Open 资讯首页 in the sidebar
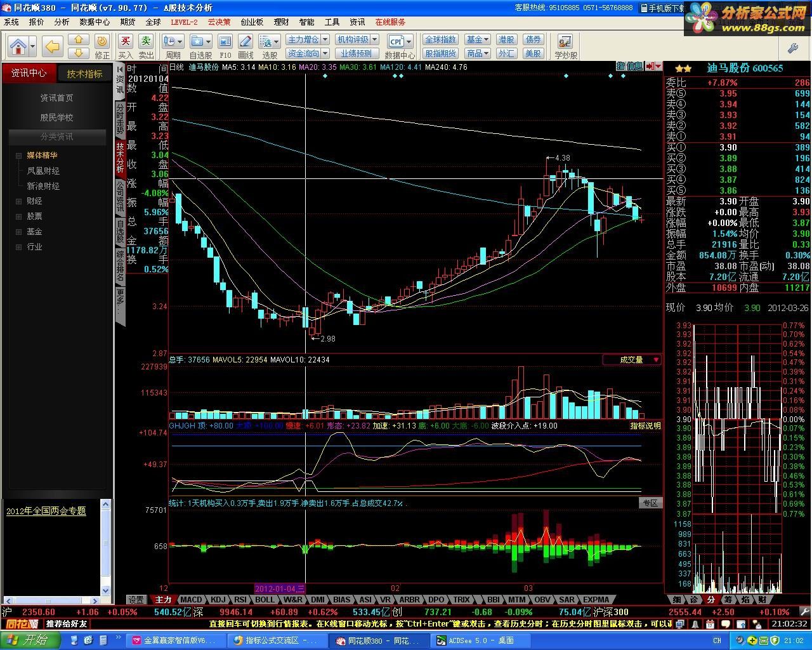The width and height of the screenshot is (812, 650). coord(57,98)
